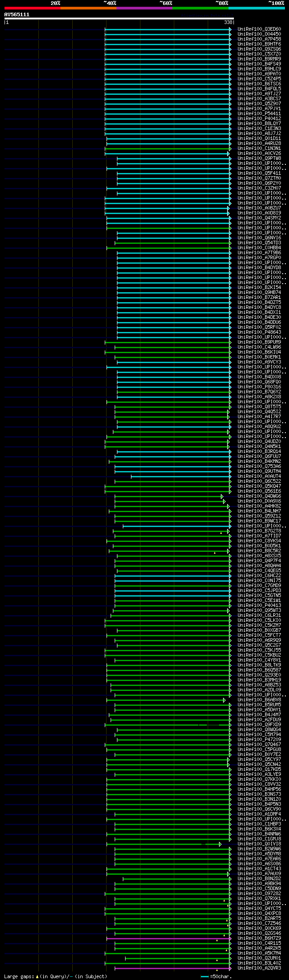This screenshot has width=289, height=980.
Task: Select label UniRef100_O97282
Action: [x=259, y=894]
